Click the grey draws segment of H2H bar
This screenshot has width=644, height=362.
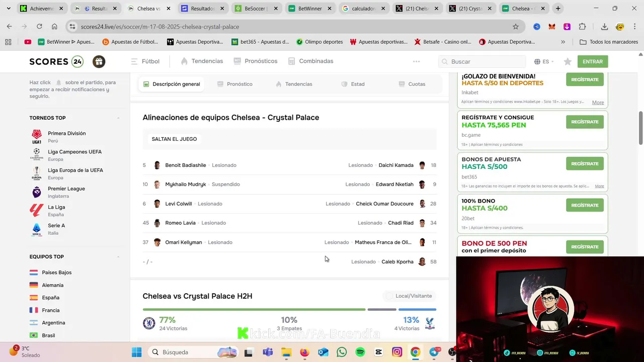pos(382,310)
